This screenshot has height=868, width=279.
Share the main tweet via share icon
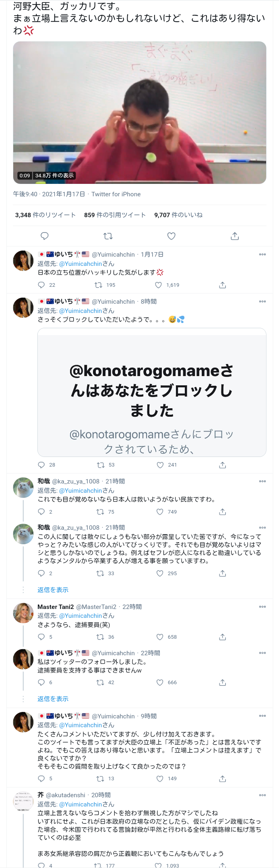coord(235,236)
